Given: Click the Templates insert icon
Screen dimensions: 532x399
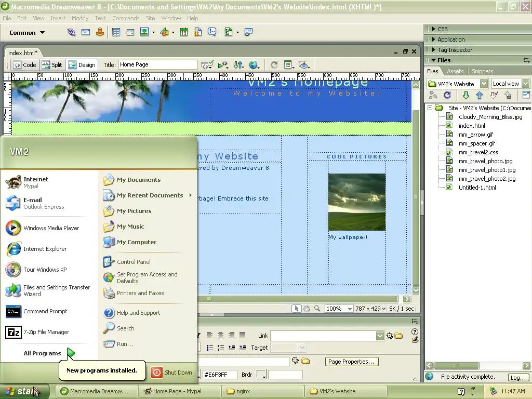Looking at the screenshot, I should 229,32.
